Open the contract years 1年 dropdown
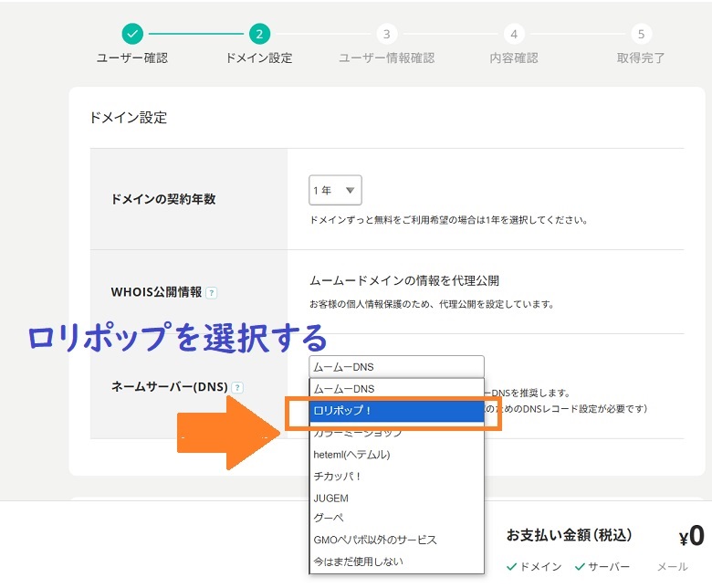This screenshot has height=588, width=712. [335, 190]
